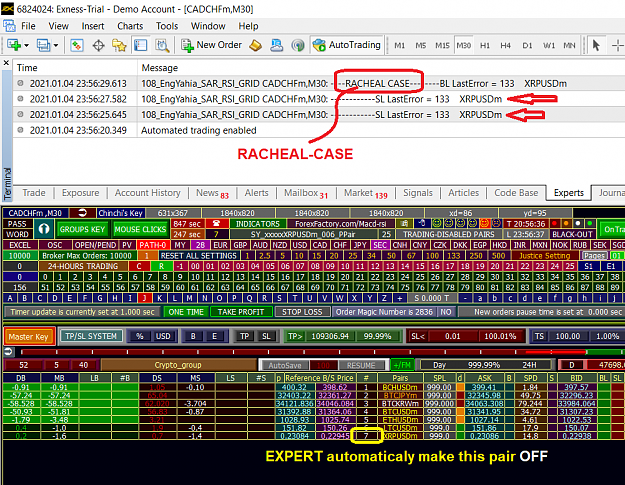This screenshot has width=625, height=485.
Task: Select the M30 timeframe button
Action: coord(463,45)
